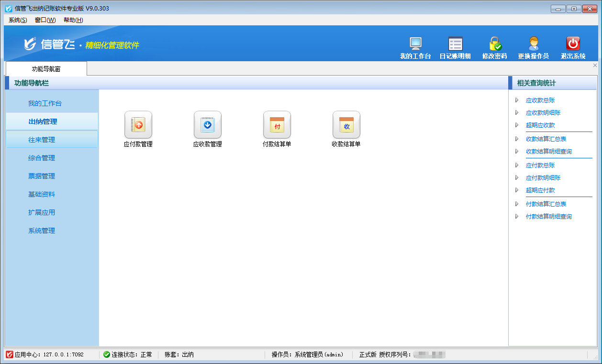Image resolution: width=602 pixels, height=364 pixels.
Task: Click the 更换操作员 user icon
Action: [533, 44]
